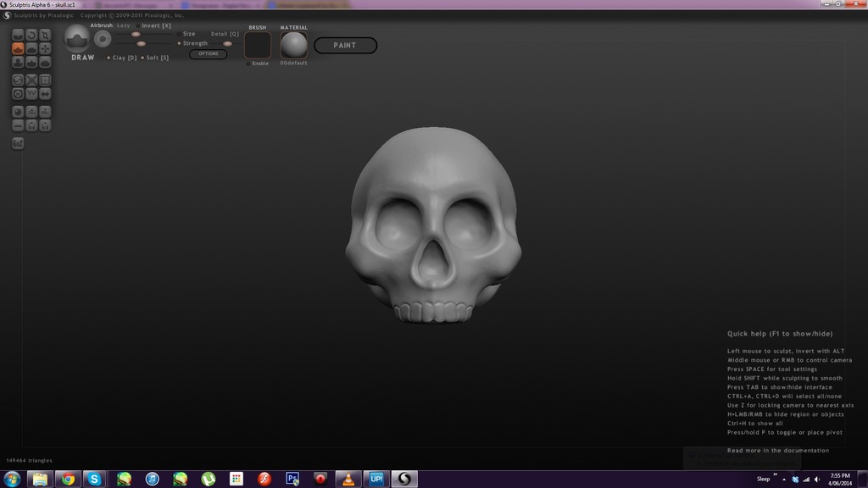The width and height of the screenshot is (868, 488).
Task: Toggle the Clay [D] option
Action: 122,58
